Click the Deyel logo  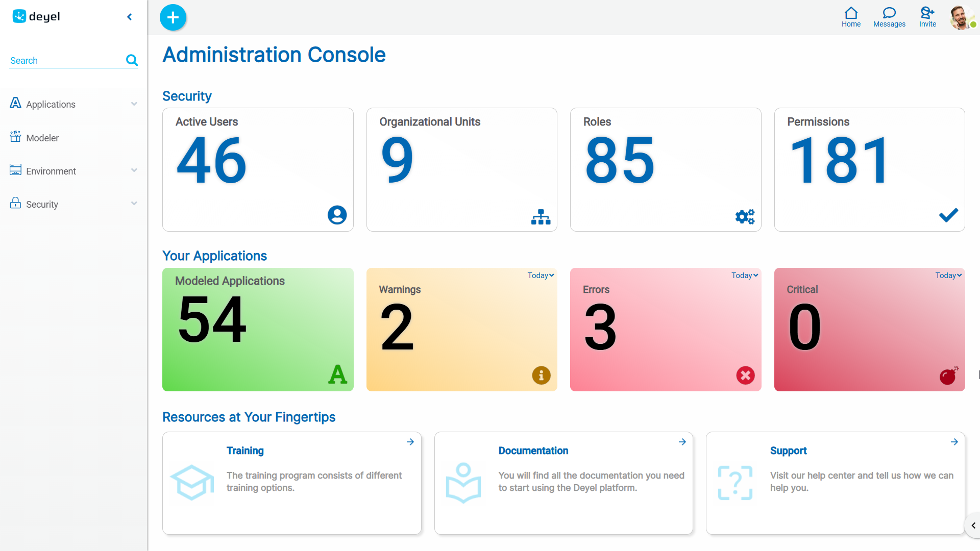(x=36, y=16)
